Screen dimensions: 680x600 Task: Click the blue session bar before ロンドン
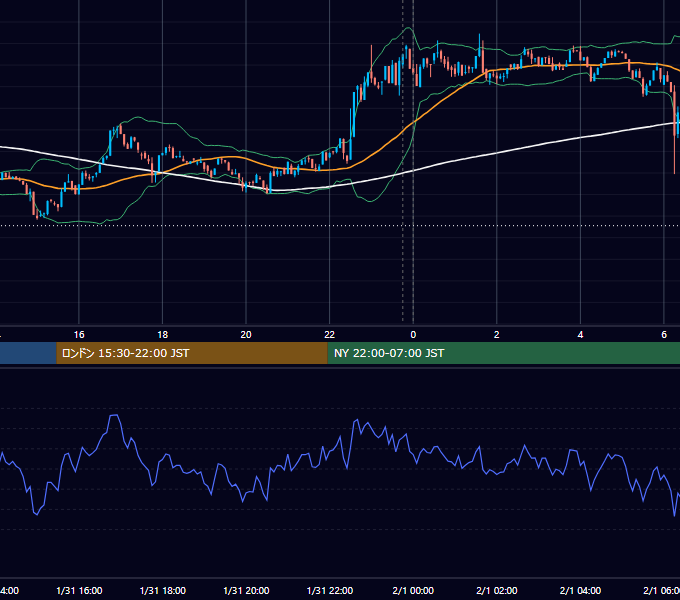(28, 353)
